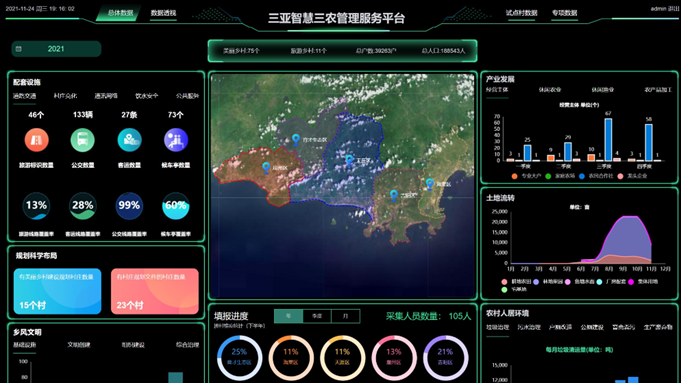Image resolution: width=681 pixels, height=383 pixels.
Task: Switch to the 数据透视 top tab
Action: [163, 13]
